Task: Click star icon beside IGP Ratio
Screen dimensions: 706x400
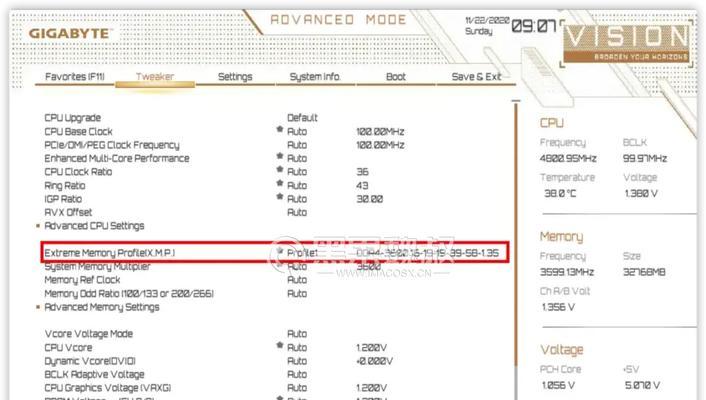Action: (280, 197)
